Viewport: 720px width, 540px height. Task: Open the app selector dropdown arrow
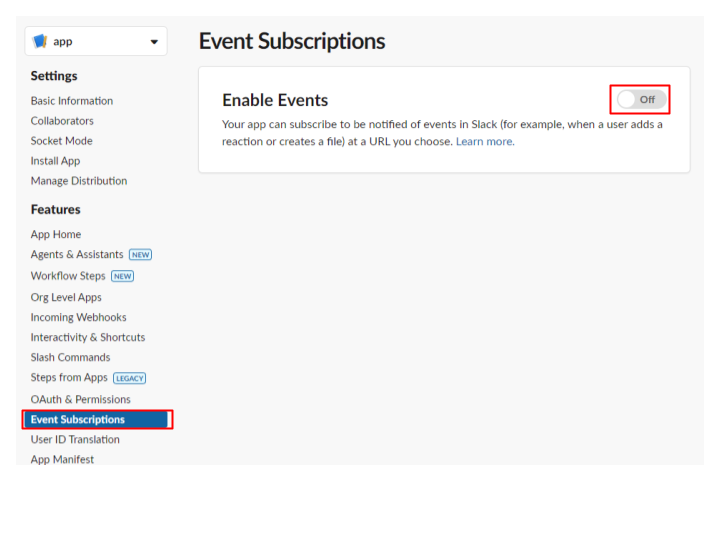(x=154, y=42)
